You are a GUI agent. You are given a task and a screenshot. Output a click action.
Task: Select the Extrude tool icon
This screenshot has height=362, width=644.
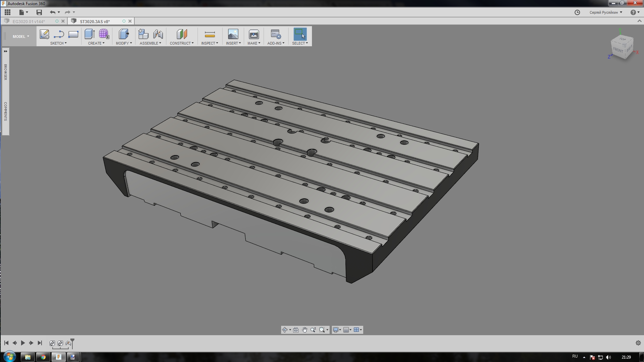(x=89, y=34)
